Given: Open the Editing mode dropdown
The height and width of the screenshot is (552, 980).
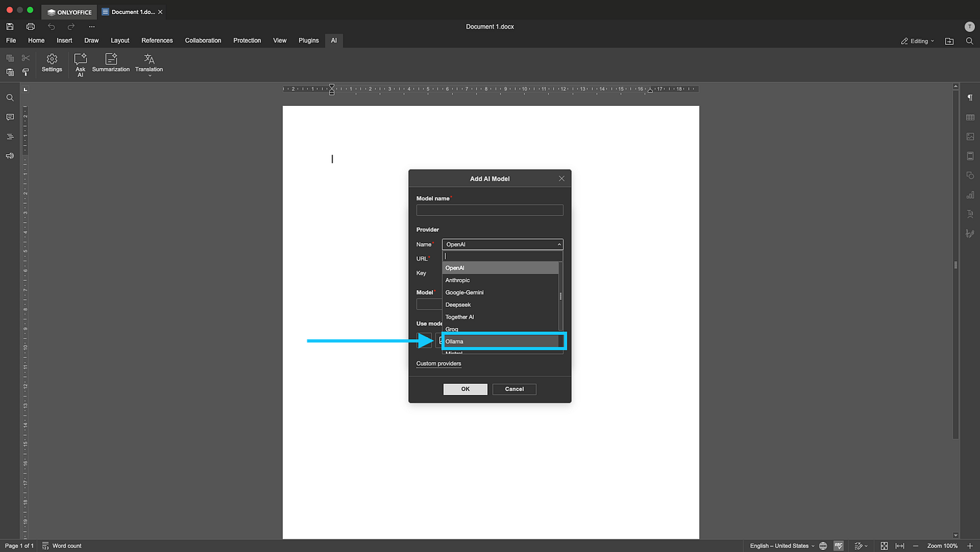Looking at the screenshot, I should 918,41.
